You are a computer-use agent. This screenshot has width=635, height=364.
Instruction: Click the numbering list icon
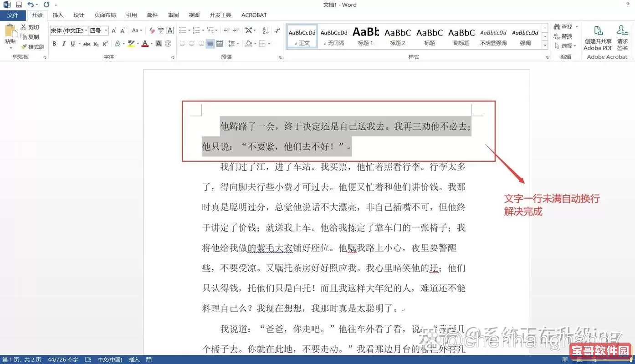tap(196, 30)
